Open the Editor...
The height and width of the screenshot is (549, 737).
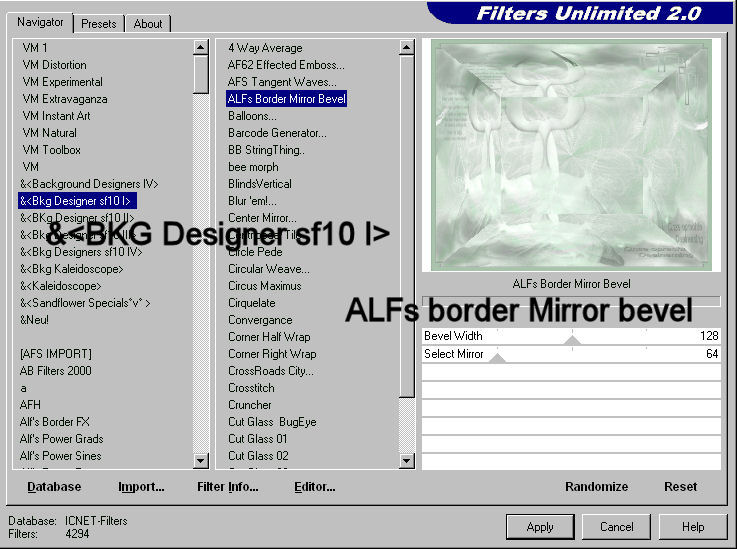click(314, 486)
